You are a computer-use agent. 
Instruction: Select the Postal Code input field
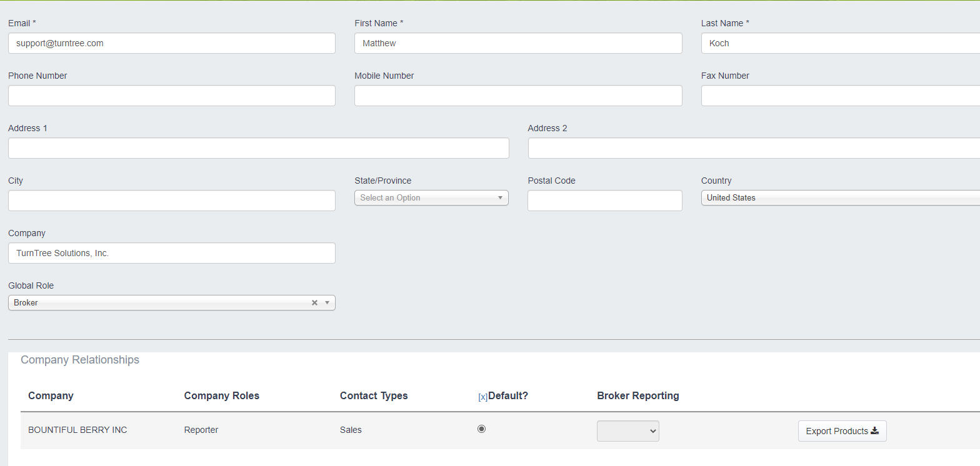coord(604,201)
